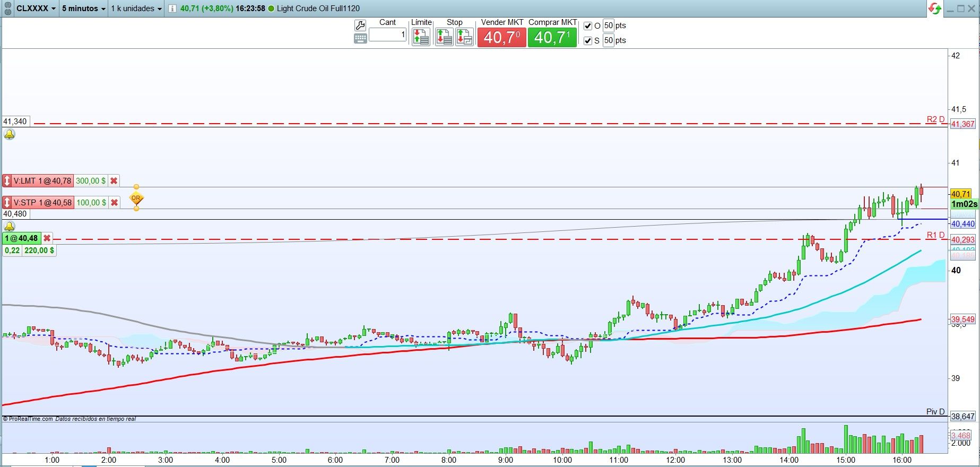Viewport: 980px width, 467px height.
Task: Click the first Stop order icon
Action: click(x=444, y=37)
